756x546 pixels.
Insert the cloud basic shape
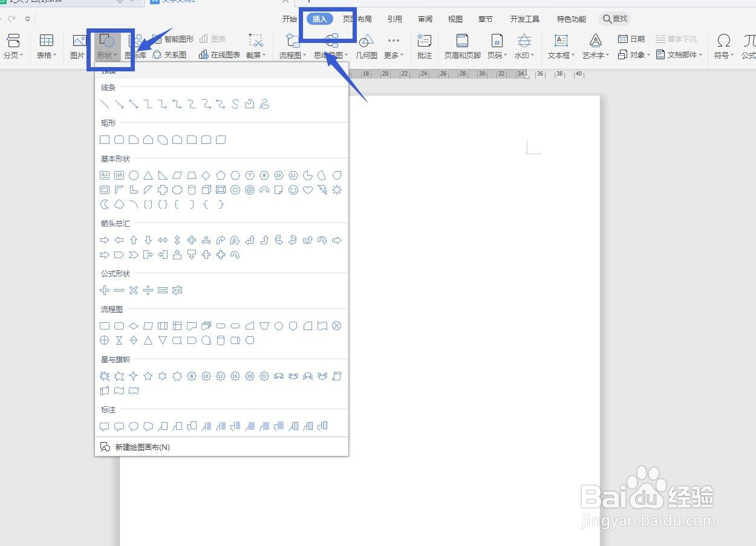119,204
